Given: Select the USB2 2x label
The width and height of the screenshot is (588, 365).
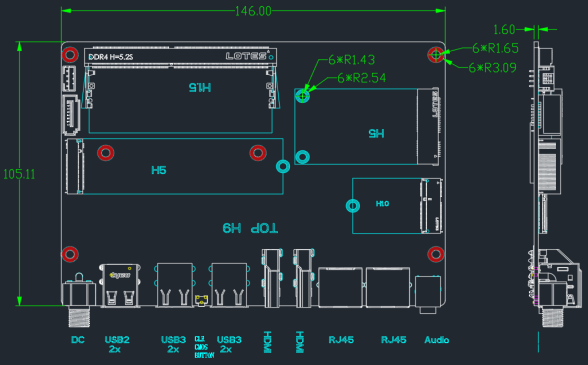Looking at the screenshot, I should (117, 344).
